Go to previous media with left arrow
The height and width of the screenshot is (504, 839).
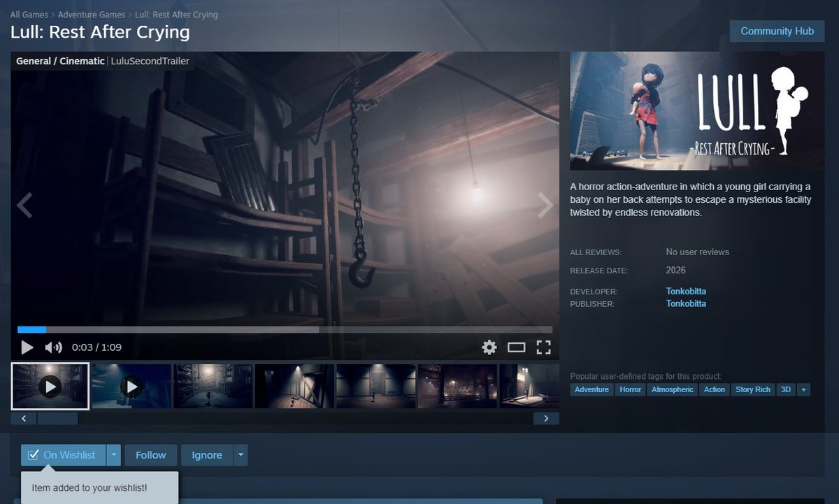tap(24, 206)
